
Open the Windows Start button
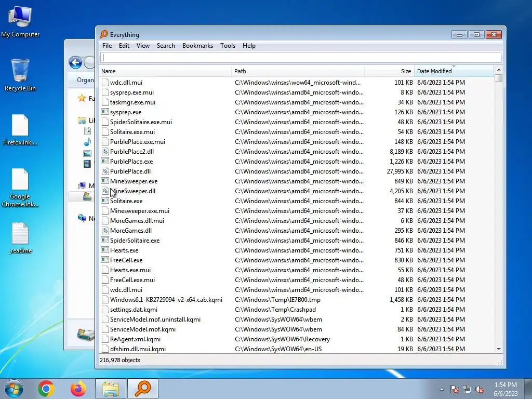(14, 389)
